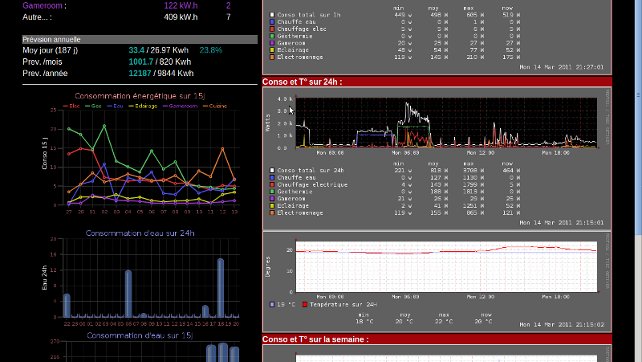Click the 24h temperature graph in degrees

[446, 267]
